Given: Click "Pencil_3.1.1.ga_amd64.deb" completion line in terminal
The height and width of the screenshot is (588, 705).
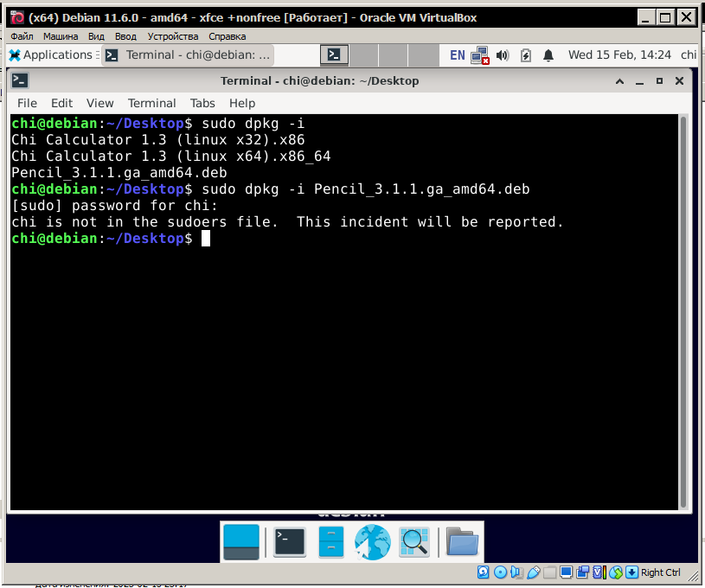Looking at the screenshot, I should pyautogui.click(x=119, y=173).
